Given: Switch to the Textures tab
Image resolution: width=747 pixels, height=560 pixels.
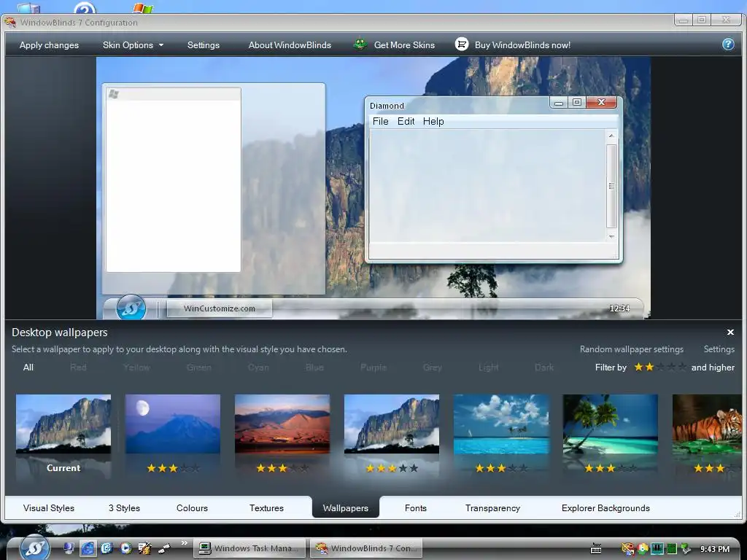Looking at the screenshot, I should pos(266,508).
